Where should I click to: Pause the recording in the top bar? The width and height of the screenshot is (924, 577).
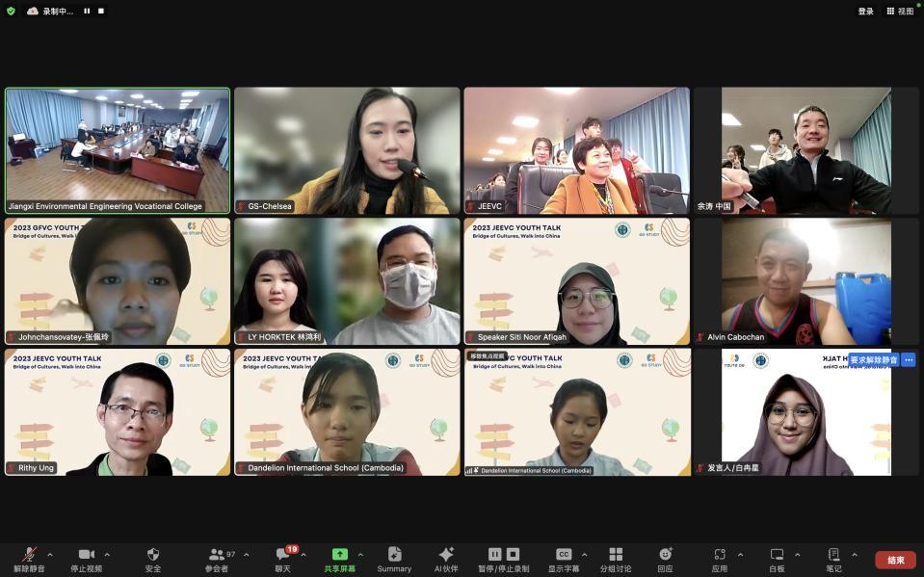[87, 12]
